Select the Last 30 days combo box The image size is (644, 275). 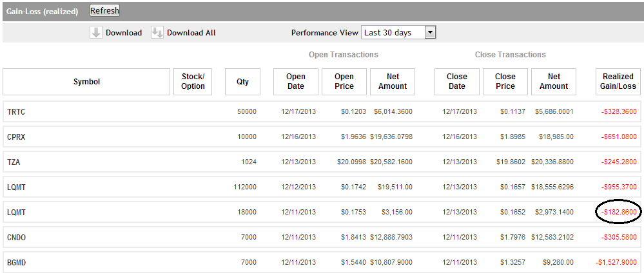coord(393,32)
